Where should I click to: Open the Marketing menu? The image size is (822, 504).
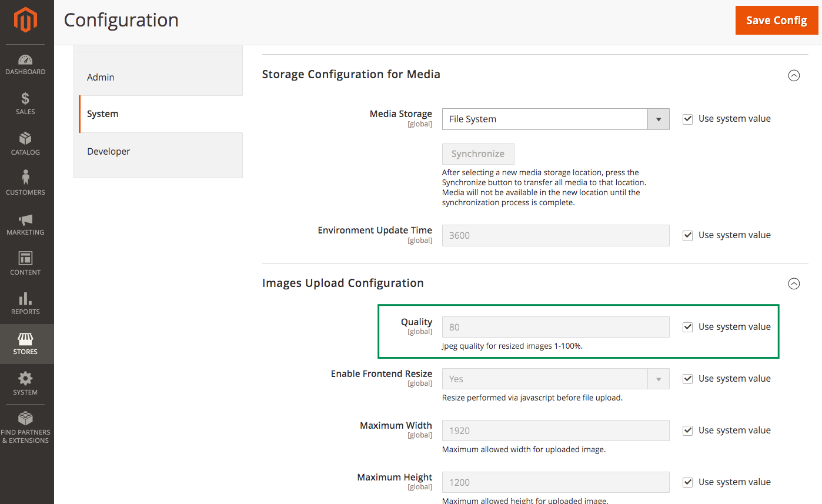[x=25, y=223]
